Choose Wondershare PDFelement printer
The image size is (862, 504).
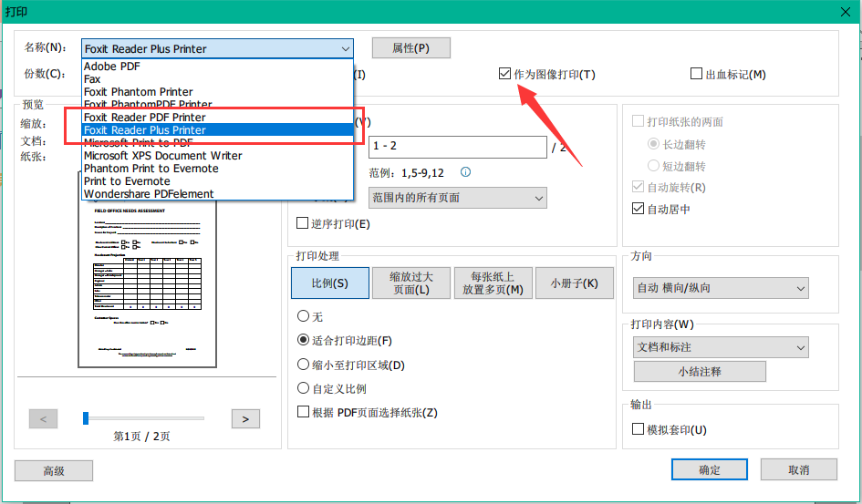tap(217, 194)
